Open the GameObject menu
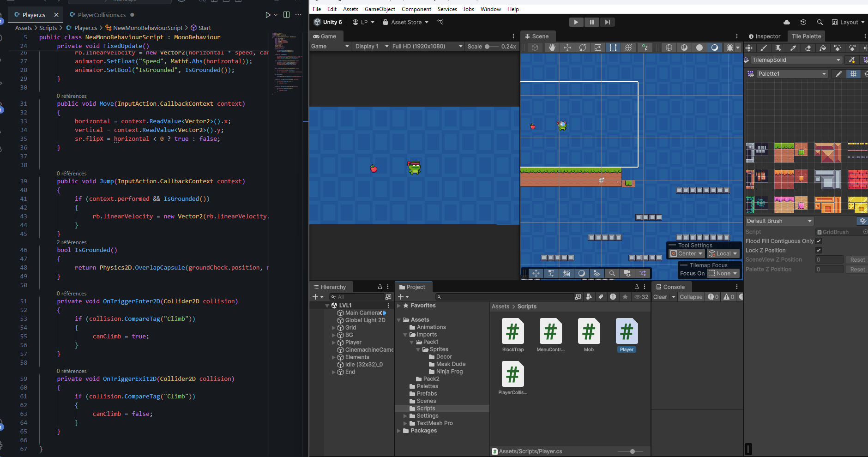868x457 pixels. tap(380, 9)
